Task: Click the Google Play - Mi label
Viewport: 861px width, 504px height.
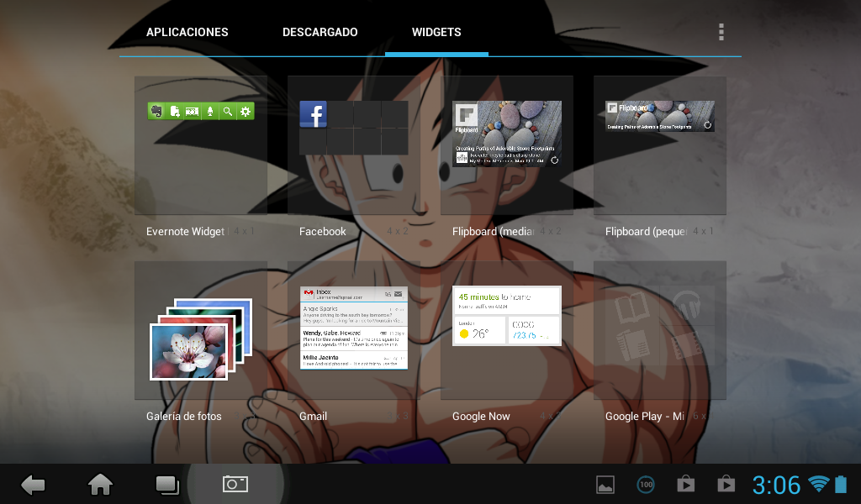Action: (645, 417)
